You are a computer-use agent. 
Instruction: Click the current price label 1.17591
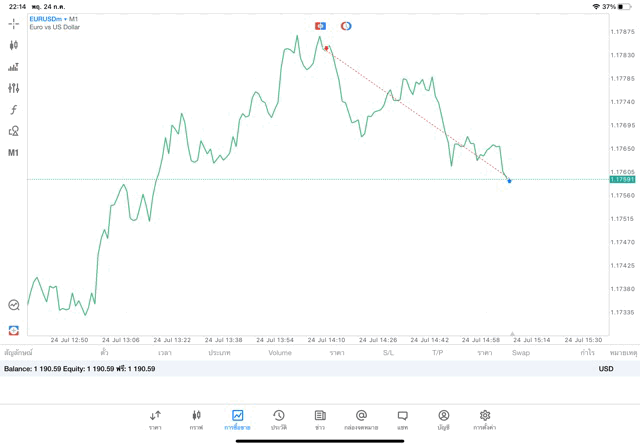(x=621, y=179)
